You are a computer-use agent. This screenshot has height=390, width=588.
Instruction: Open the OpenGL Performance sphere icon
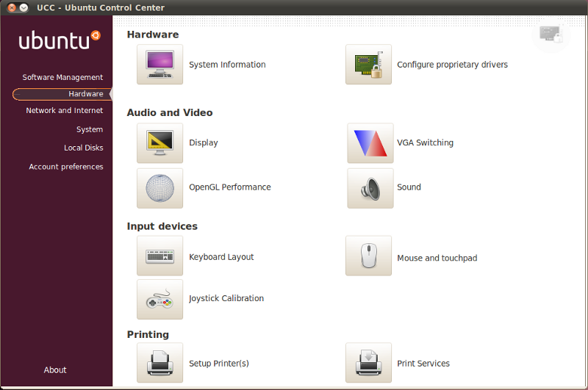[159, 188]
